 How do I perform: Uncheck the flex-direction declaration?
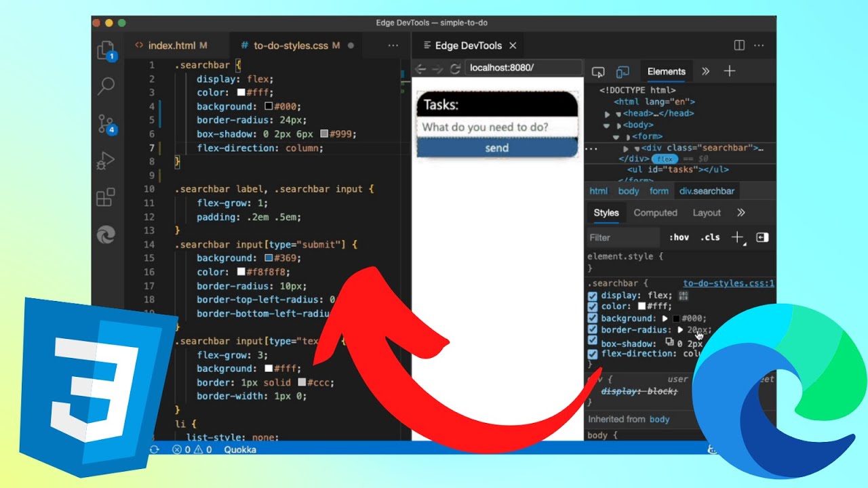592,354
